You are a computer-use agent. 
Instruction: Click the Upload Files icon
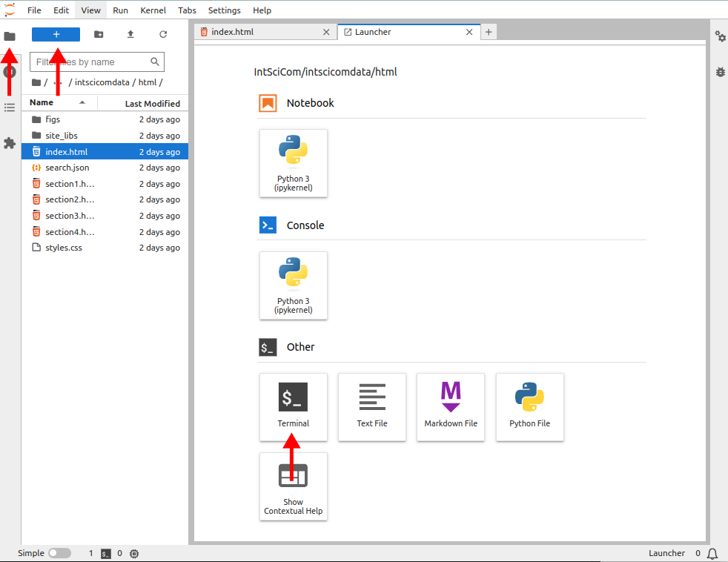pyautogui.click(x=130, y=34)
